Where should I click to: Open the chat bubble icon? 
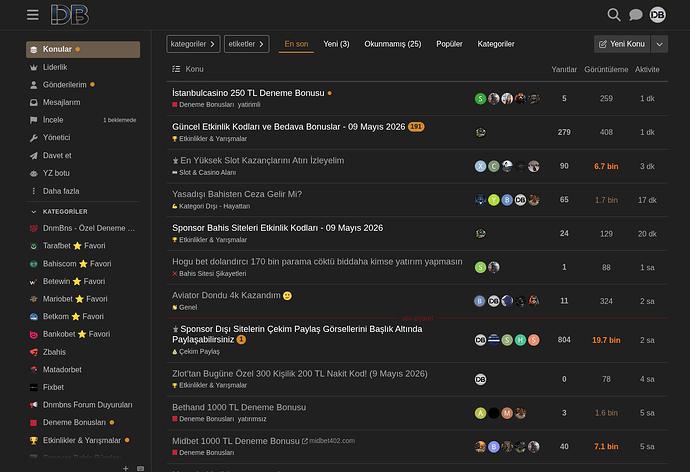pos(635,15)
